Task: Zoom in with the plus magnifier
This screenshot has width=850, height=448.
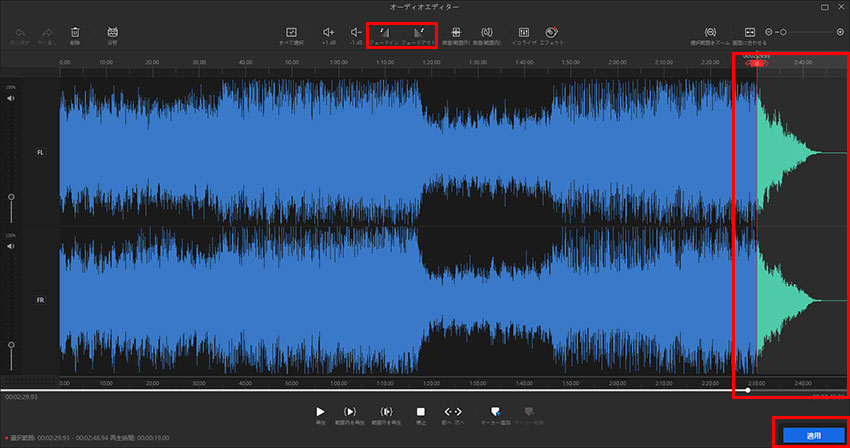Action: point(840,33)
